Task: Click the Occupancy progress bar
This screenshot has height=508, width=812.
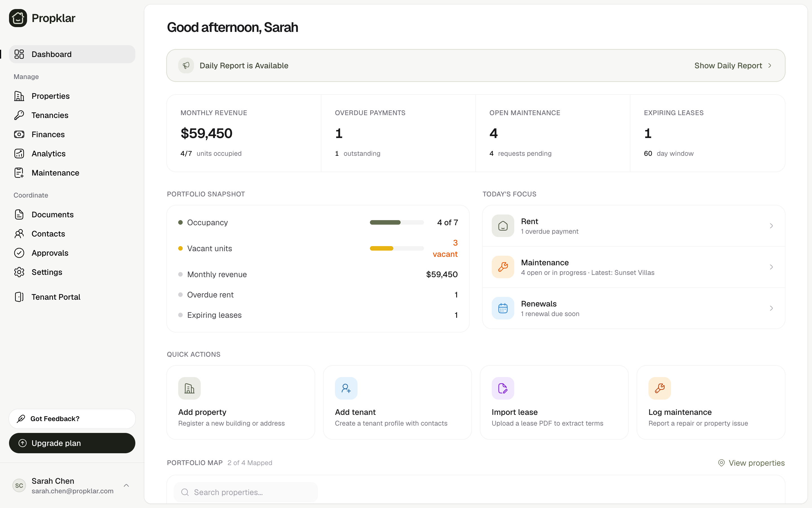Action: click(x=397, y=222)
